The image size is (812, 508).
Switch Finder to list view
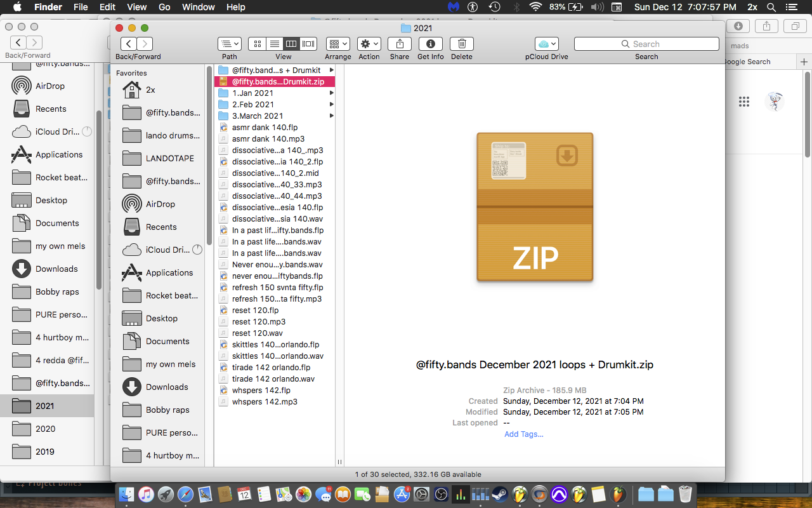click(x=274, y=44)
